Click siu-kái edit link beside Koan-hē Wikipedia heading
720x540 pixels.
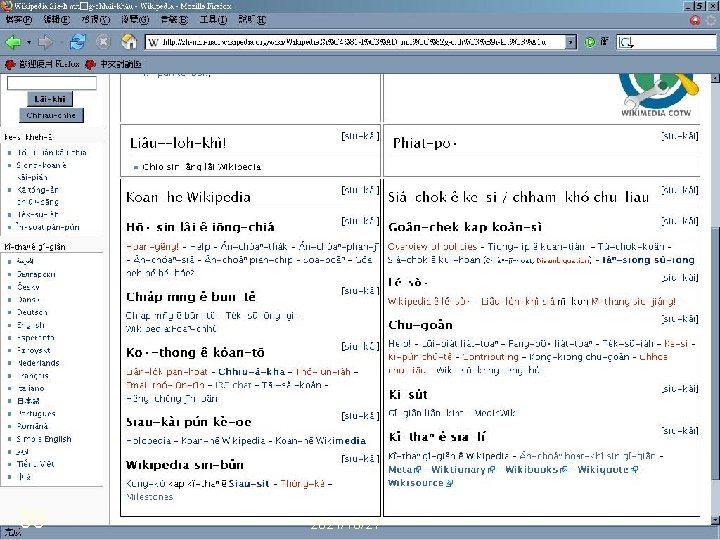click(360, 190)
